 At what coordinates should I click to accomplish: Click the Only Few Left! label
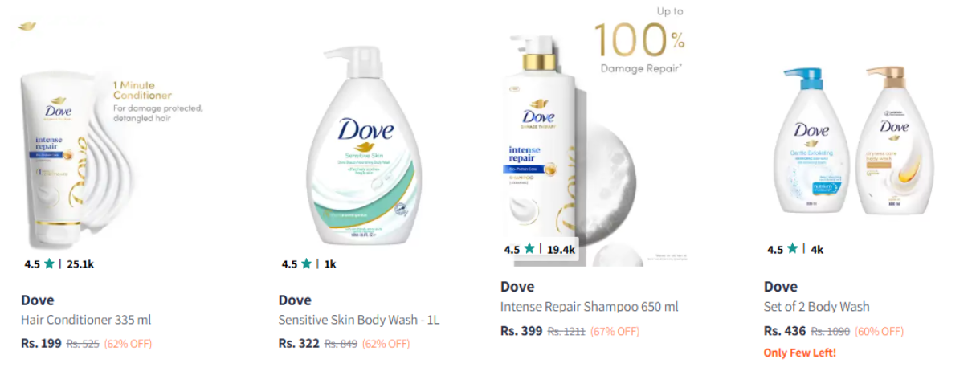800,353
